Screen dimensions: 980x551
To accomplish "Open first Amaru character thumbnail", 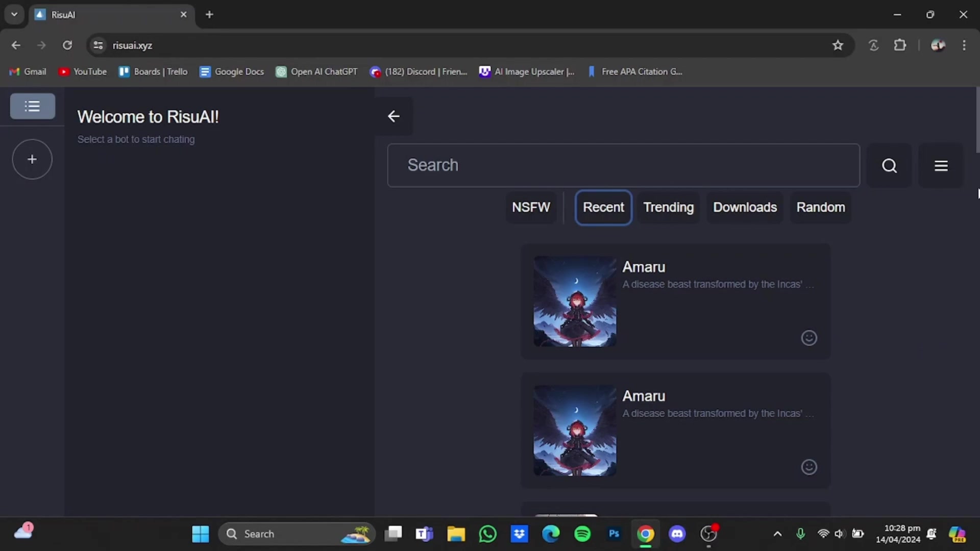I will click(x=575, y=301).
